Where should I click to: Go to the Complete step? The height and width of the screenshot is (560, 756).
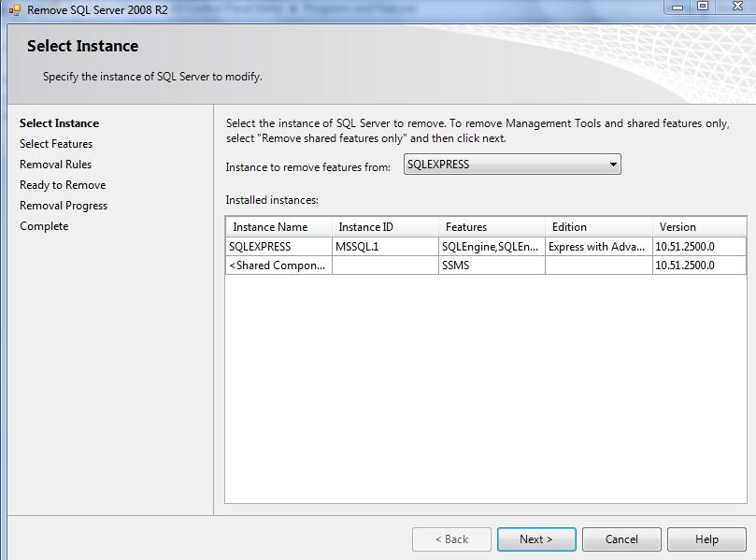tap(44, 226)
